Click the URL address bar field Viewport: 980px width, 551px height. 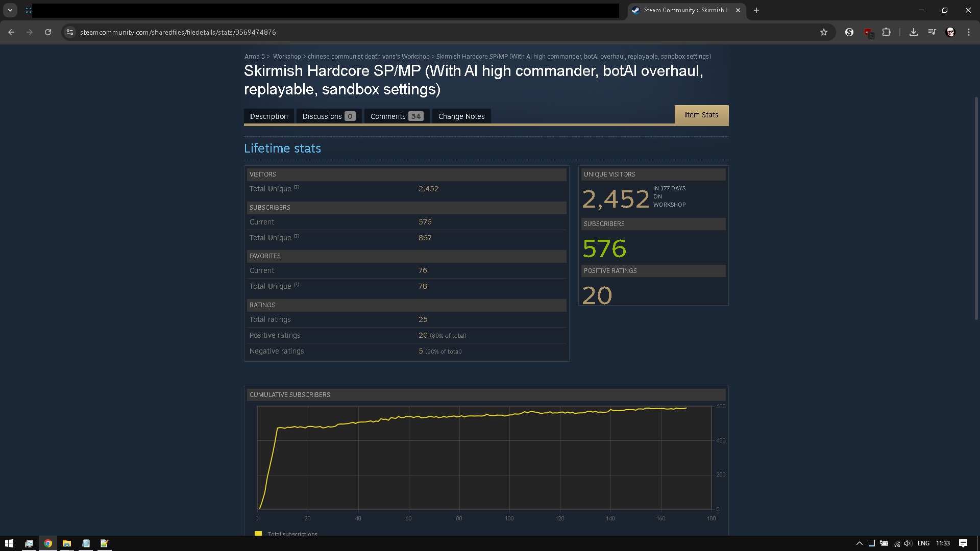(408, 32)
